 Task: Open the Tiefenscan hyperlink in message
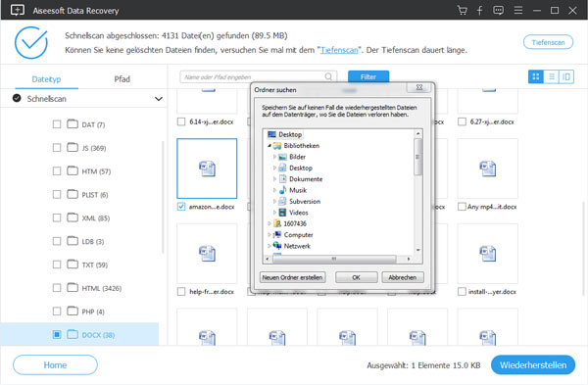[339, 50]
